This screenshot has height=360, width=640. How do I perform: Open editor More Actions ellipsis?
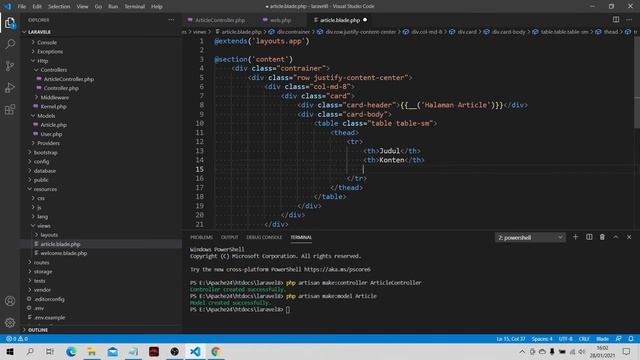(629, 20)
